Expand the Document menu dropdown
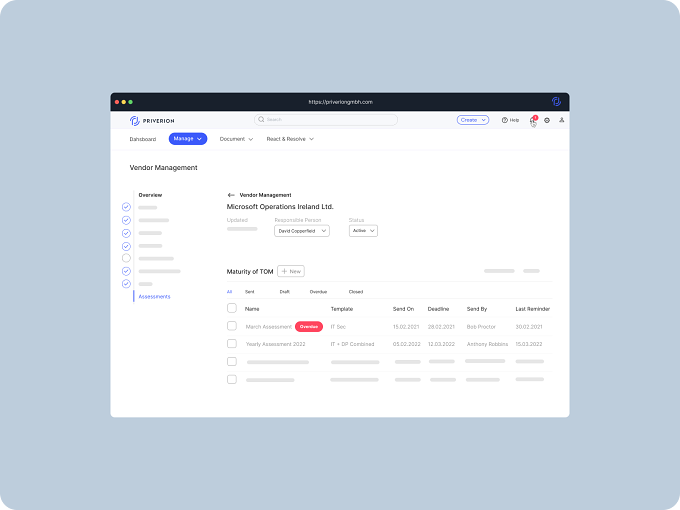Viewport: 680px width, 510px height. pyautogui.click(x=236, y=139)
